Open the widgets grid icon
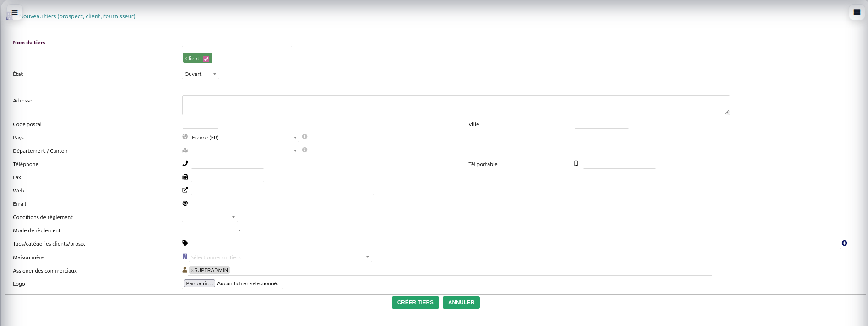The width and height of the screenshot is (868, 326). (x=857, y=12)
